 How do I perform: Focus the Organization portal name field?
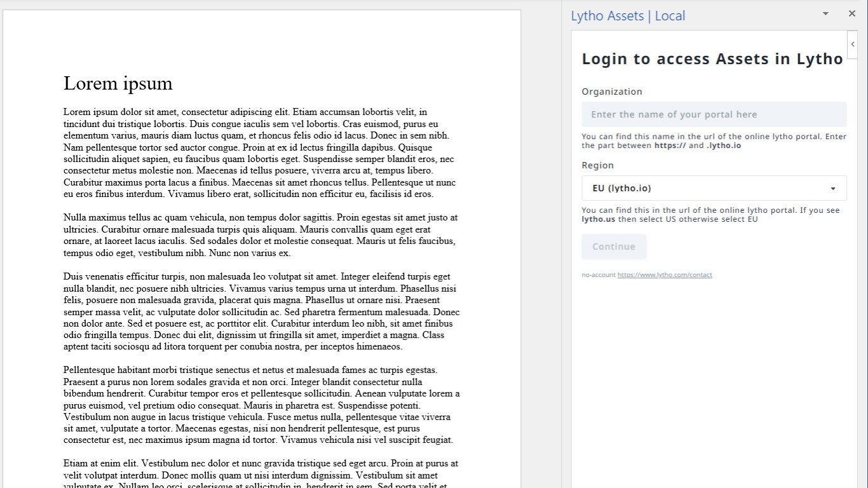714,114
